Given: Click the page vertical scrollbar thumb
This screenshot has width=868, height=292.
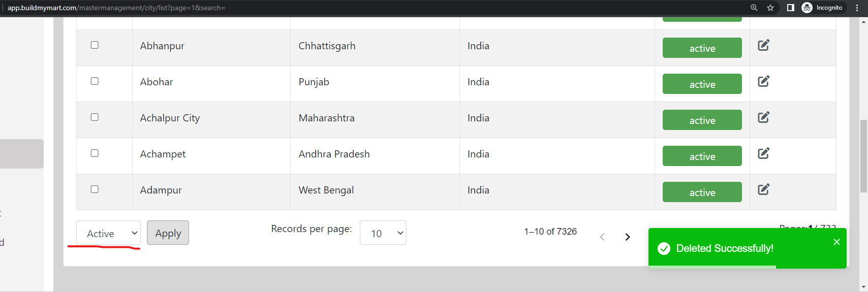Looking at the screenshot, I should (x=863, y=156).
